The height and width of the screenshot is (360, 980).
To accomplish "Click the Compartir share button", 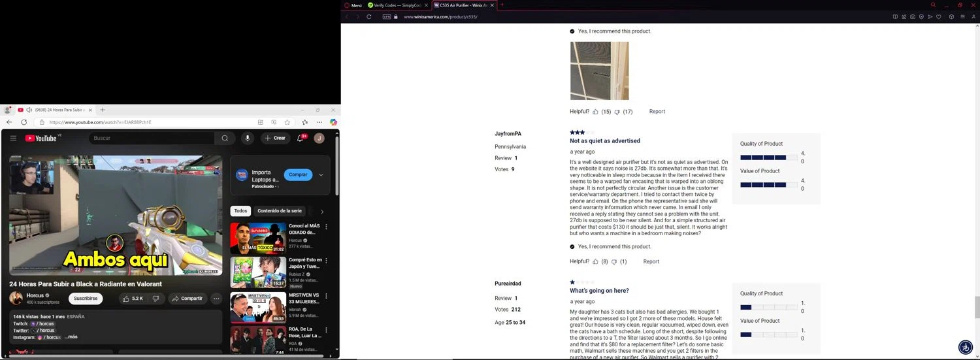I will pos(187,298).
